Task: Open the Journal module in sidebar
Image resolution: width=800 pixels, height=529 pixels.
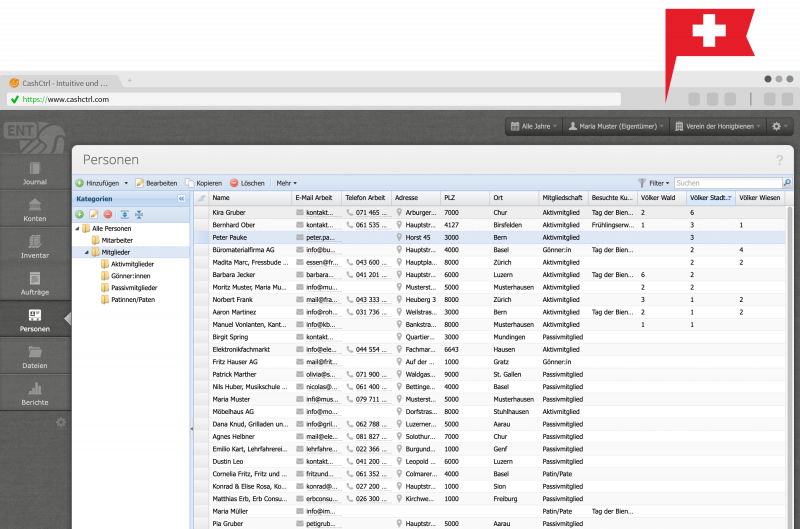Action: click(x=35, y=173)
